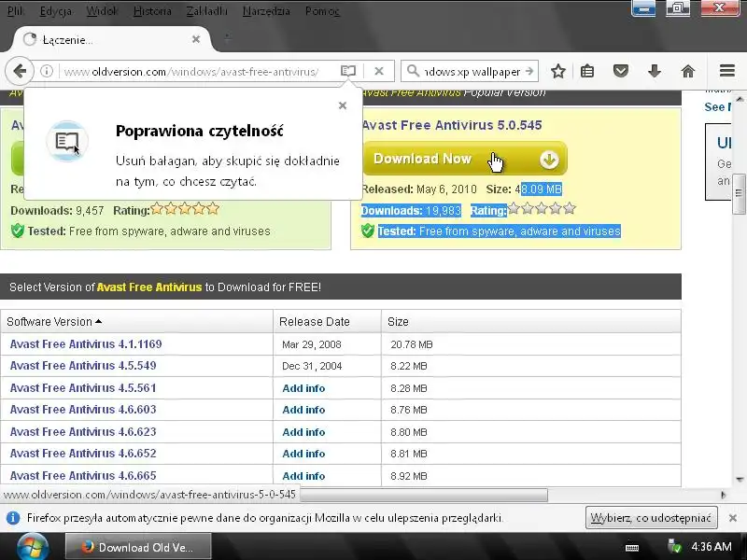Viewport: 747px width, 560px height.
Task: Click the green Tested shield for 5.0.545
Action: point(367,231)
